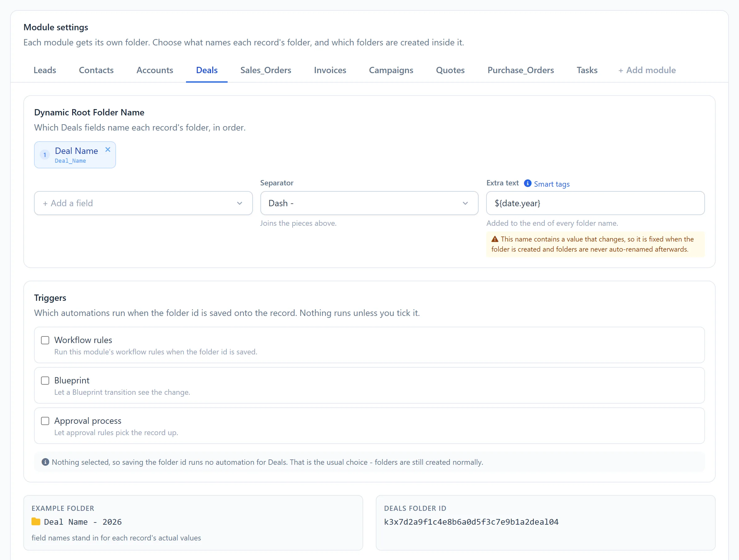Click the warning triangle icon

coord(495,239)
